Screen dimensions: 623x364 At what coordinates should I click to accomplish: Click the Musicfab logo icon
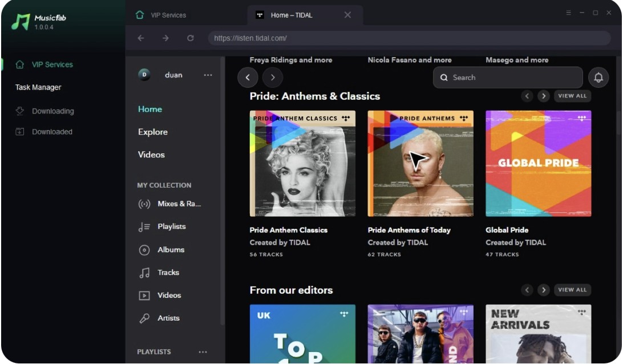(21, 22)
